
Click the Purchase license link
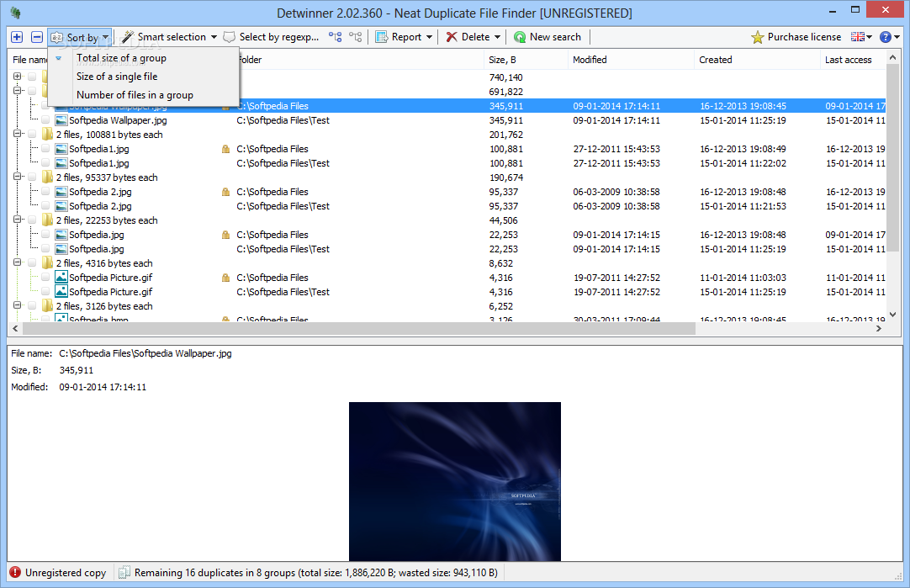point(804,37)
